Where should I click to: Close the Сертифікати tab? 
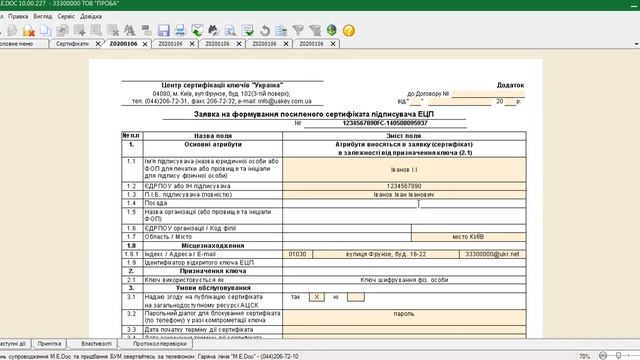click(x=98, y=44)
